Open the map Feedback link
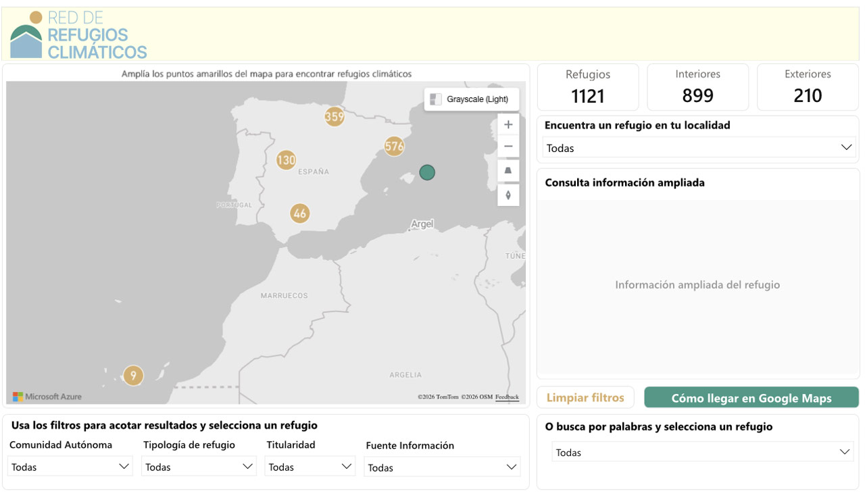Viewport: 865px width, 504px height. [x=507, y=397]
